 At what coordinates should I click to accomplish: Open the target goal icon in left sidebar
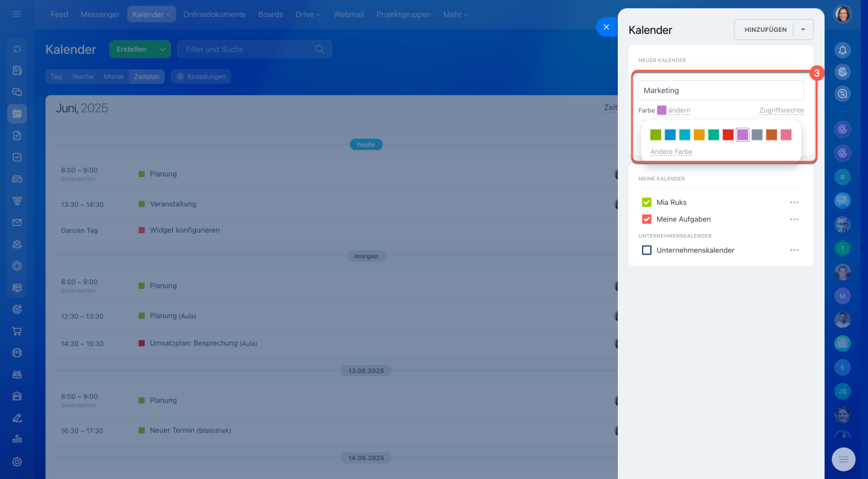(x=17, y=309)
